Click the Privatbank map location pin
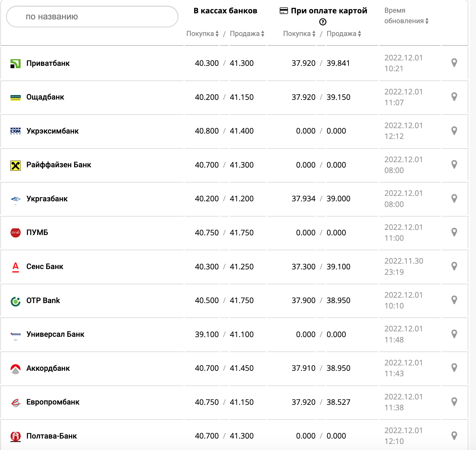 (x=454, y=63)
